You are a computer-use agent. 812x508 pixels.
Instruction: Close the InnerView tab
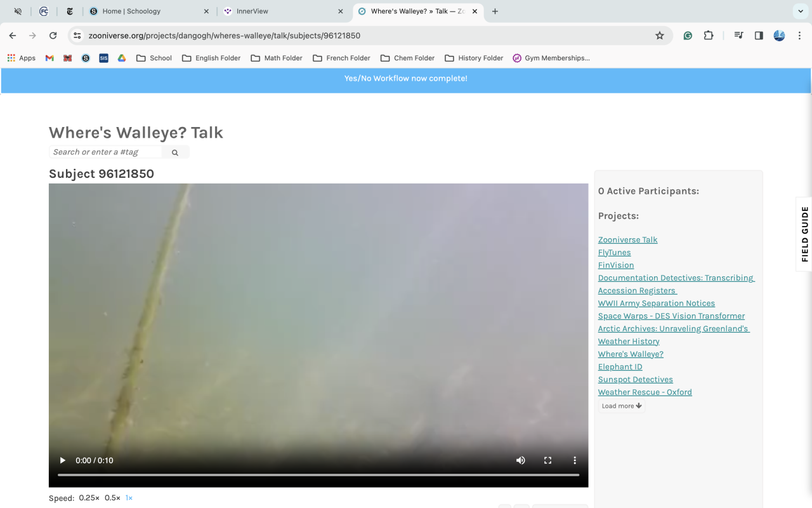point(341,11)
